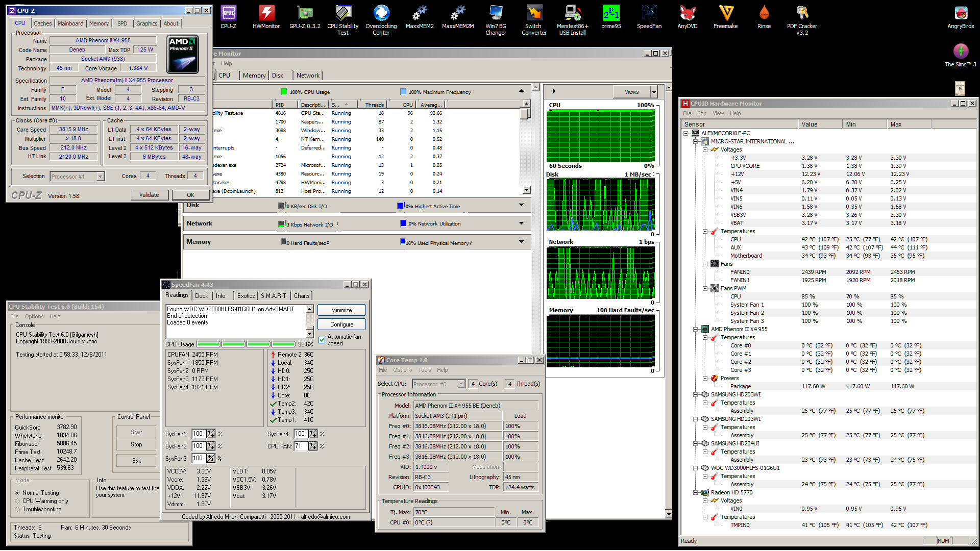The width and height of the screenshot is (980, 551).
Task: Collapse ALEXMCCORKLE-PC tree node
Action: pyautogui.click(x=686, y=133)
